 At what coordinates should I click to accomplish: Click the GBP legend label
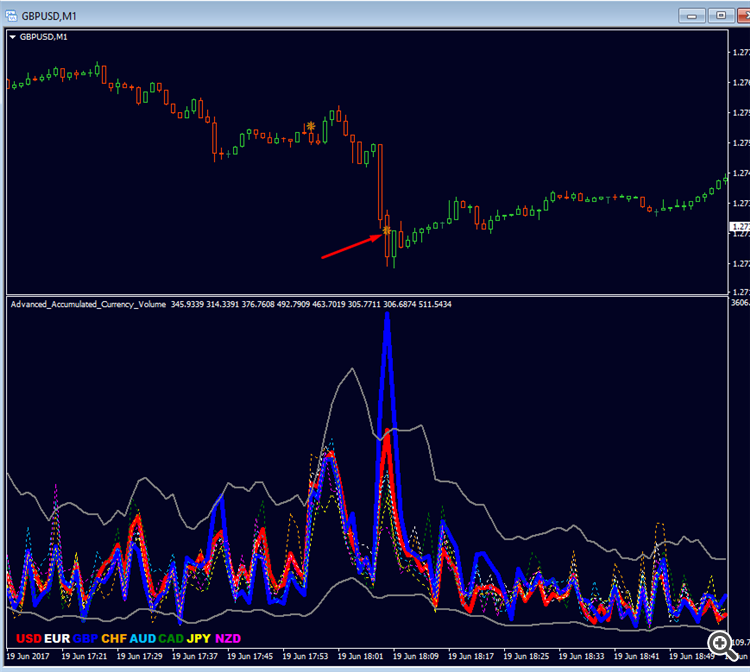point(86,639)
